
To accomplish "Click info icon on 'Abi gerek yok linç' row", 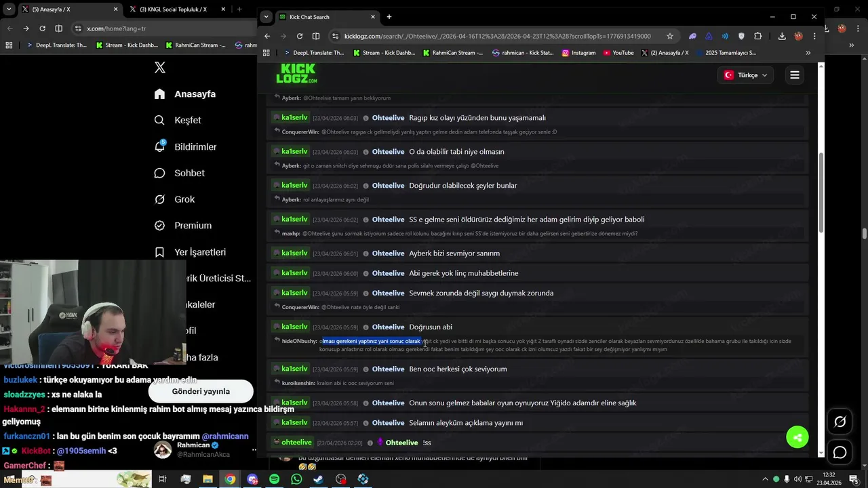I will 366,273.
